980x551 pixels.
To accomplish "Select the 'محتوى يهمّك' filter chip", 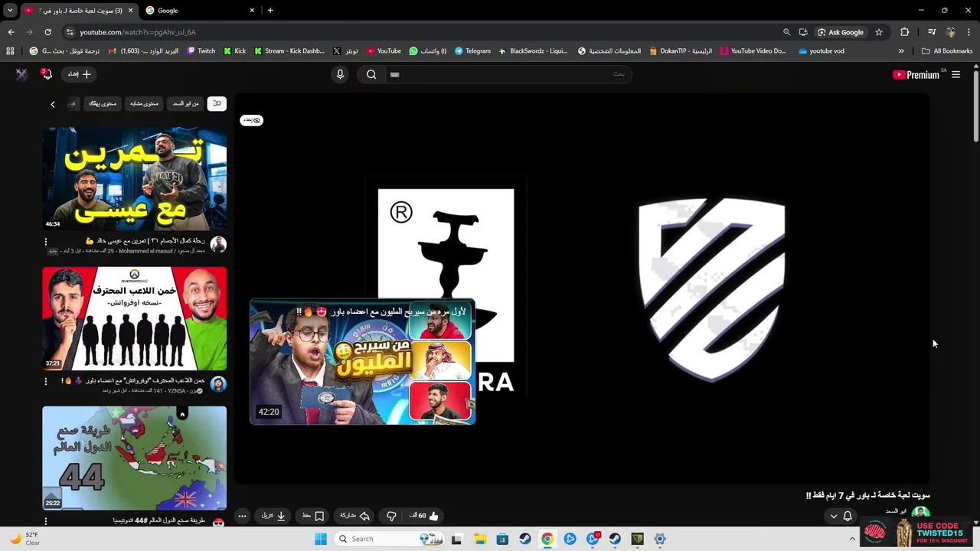I will tap(103, 103).
